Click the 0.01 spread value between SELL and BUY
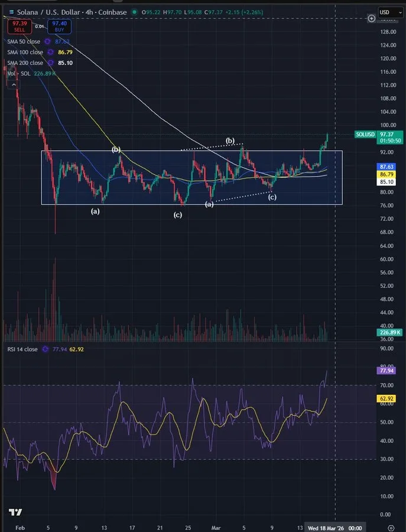The width and height of the screenshot is (406, 532). tap(40, 27)
